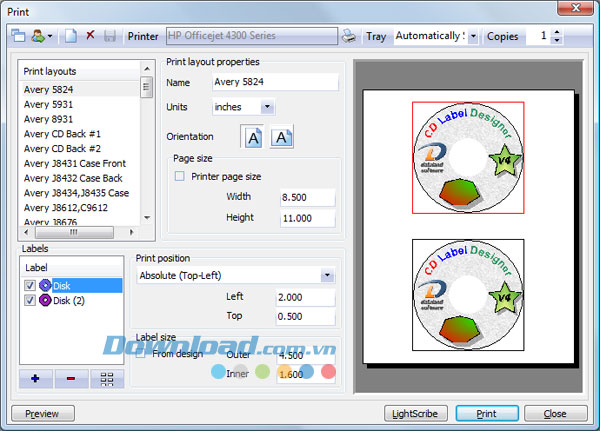Open the user profile icon menu

[38, 36]
